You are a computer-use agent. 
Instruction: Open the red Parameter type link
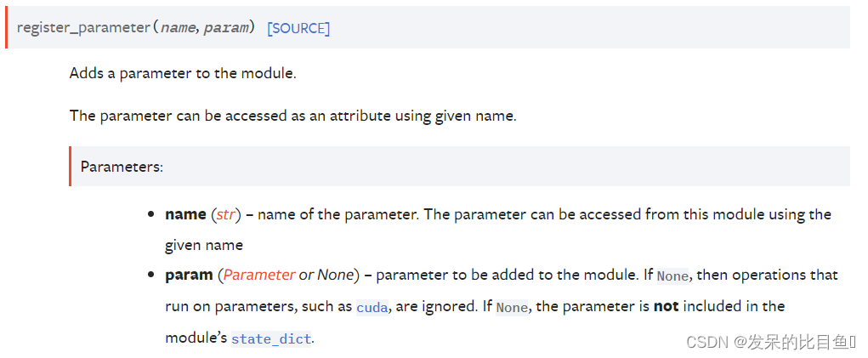point(259,275)
